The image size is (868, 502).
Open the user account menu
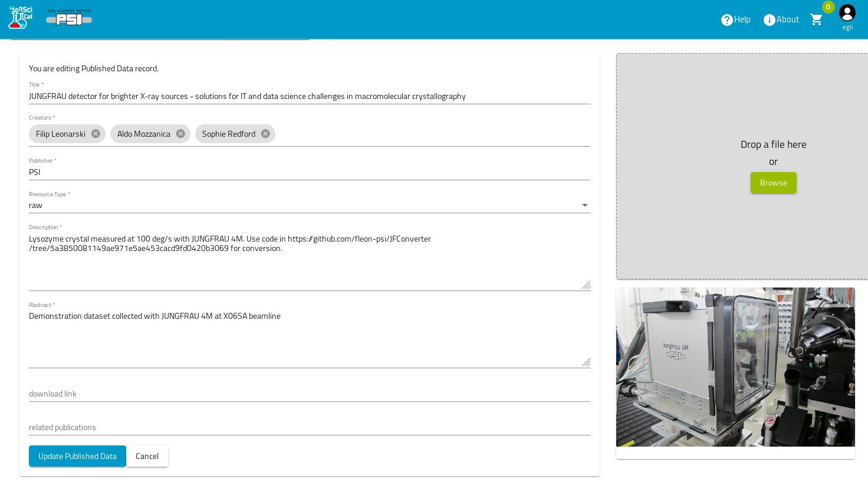click(847, 13)
